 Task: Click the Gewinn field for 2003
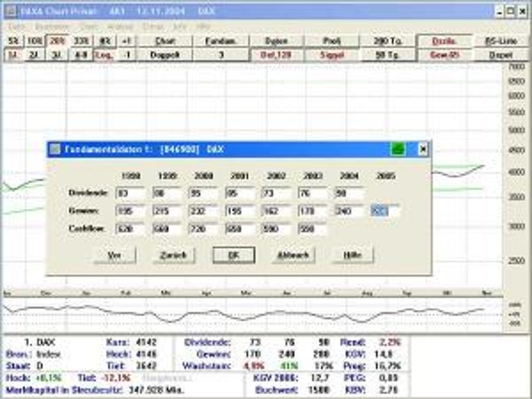coord(313,211)
